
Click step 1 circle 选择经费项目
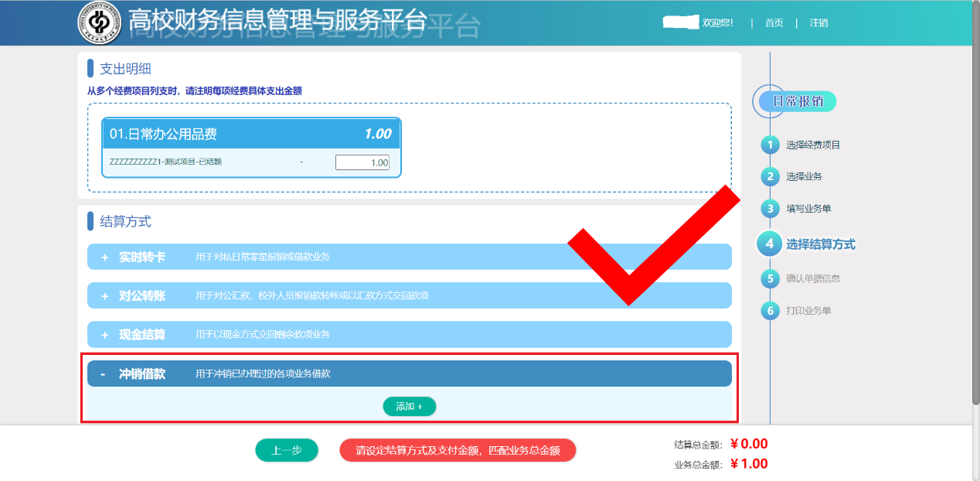[x=770, y=145]
